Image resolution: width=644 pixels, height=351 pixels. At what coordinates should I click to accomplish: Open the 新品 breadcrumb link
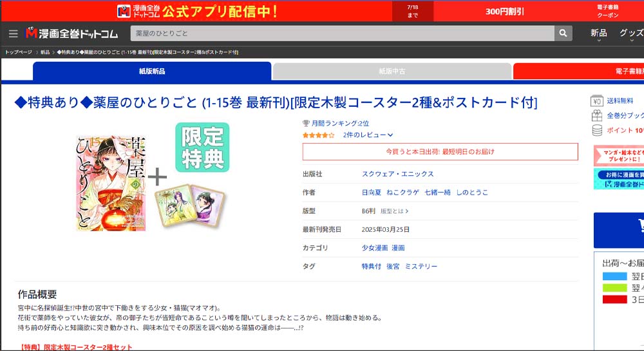click(45, 53)
